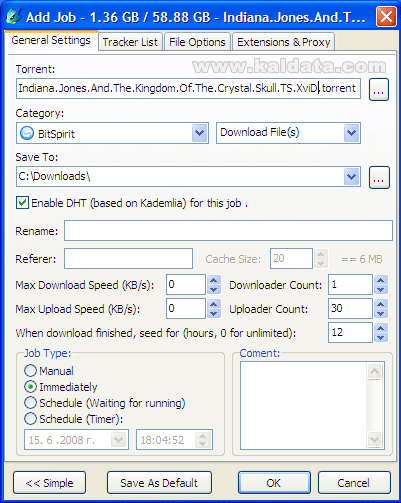Increase seed hours value with up arrow
The height and width of the screenshot is (503, 401).
click(380, 328)
